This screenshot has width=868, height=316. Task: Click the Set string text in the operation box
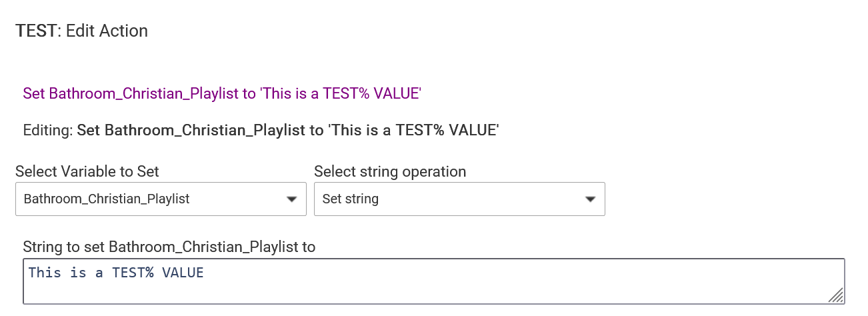[350, 199]
